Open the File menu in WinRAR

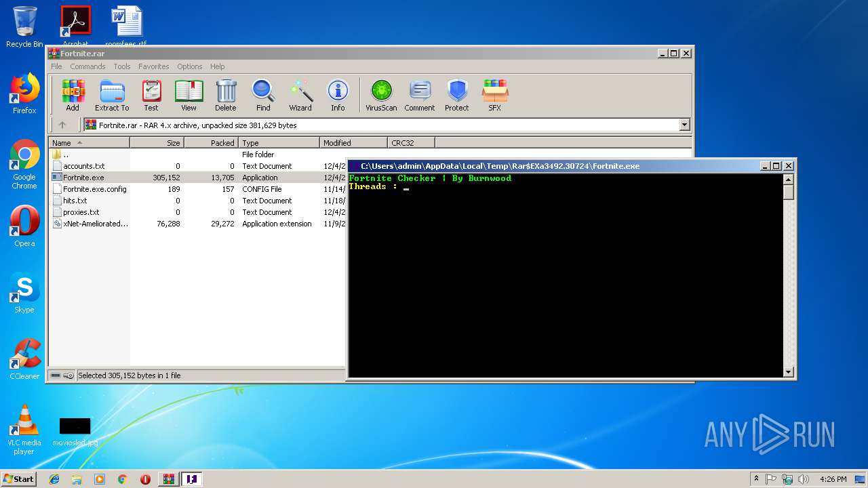[x=56, y=66]
